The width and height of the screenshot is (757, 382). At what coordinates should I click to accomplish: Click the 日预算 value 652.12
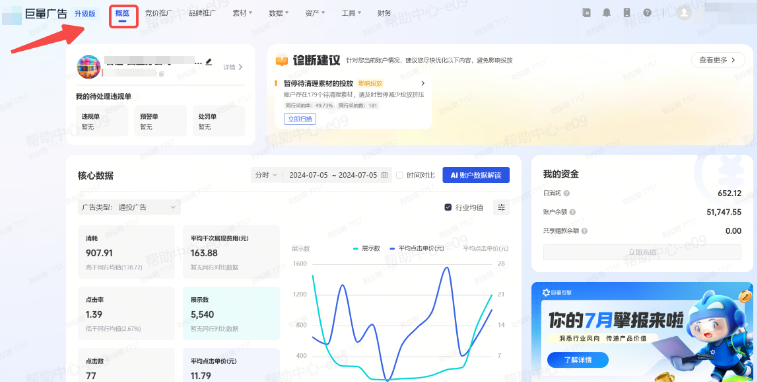pyautogui.click(x=729, y=193)
